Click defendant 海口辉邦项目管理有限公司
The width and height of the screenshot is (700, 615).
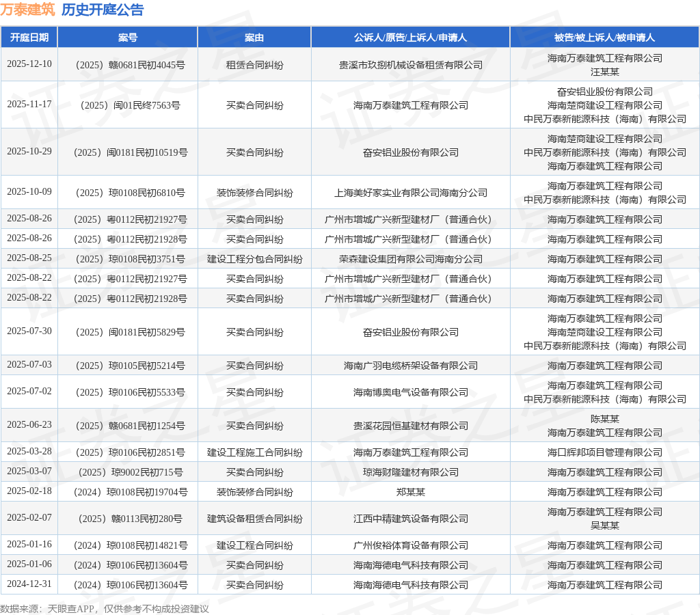pyautogui.click(x=605, y=452)
